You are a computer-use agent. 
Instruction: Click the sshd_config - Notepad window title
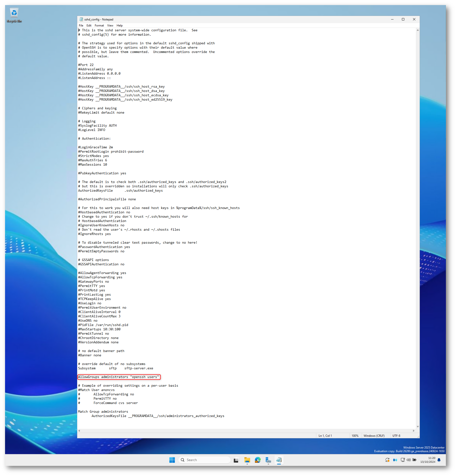point(99,20)
